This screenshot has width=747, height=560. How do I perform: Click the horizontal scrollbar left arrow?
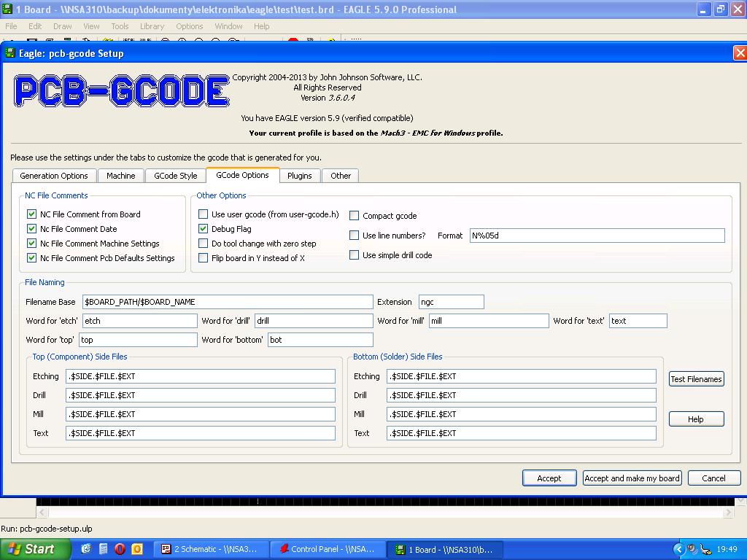42,513
